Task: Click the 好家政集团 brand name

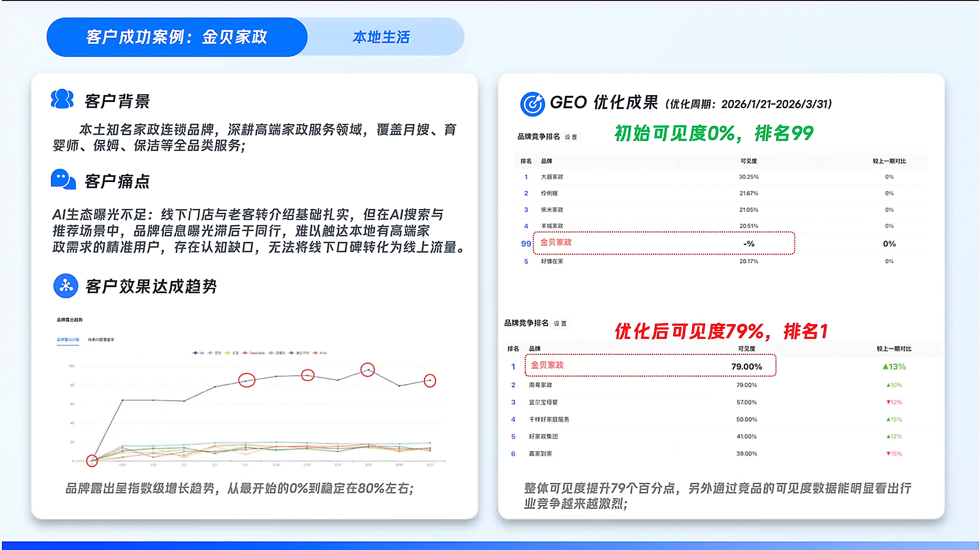Action: point(543,437)
